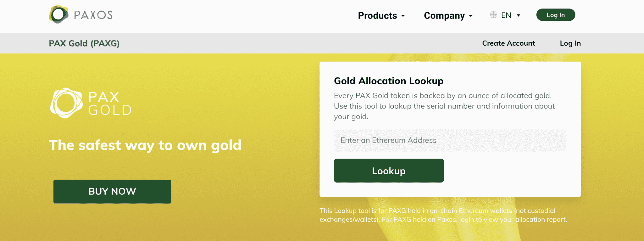
Task: Click the Paxos logo icon
Action: 58,14
